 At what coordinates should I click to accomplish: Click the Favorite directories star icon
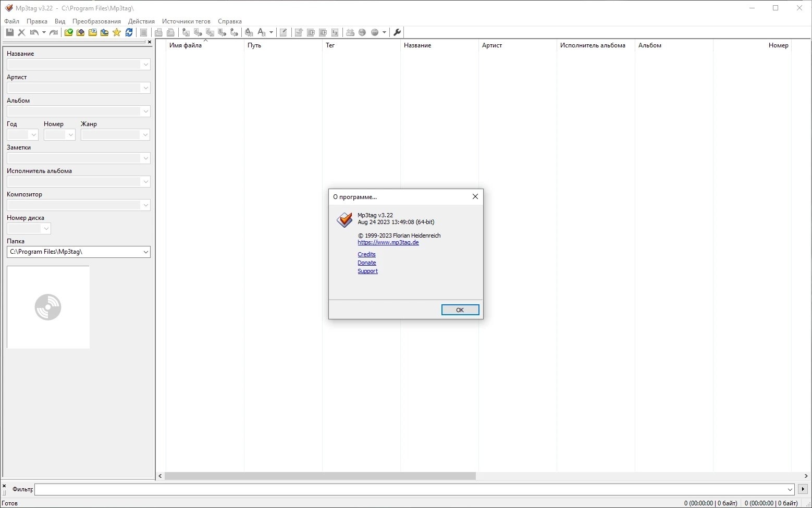coord(116,32)
